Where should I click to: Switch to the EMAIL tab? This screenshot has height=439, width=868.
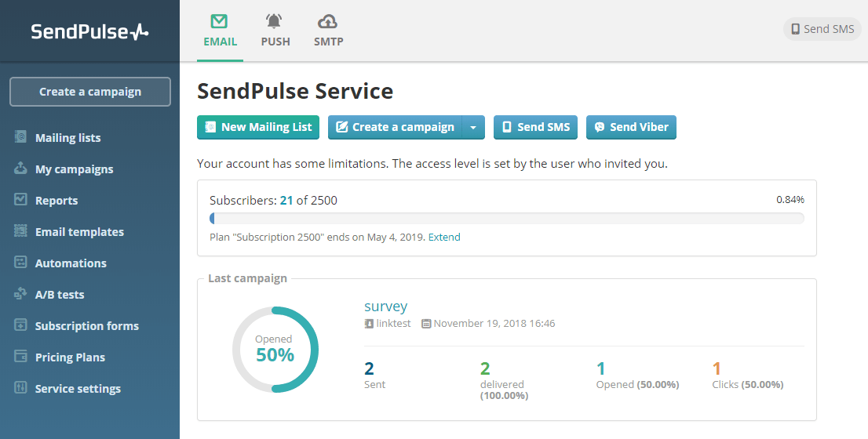click(x=221, y=31)
